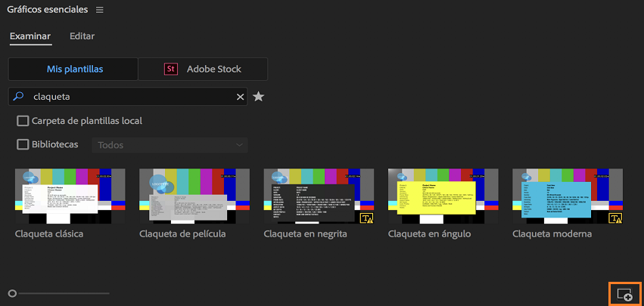The width and height of the screenshot is (644, 306).
Task: Select the Claqueta de película thumbnail
Action: click(x=194, y=196)
